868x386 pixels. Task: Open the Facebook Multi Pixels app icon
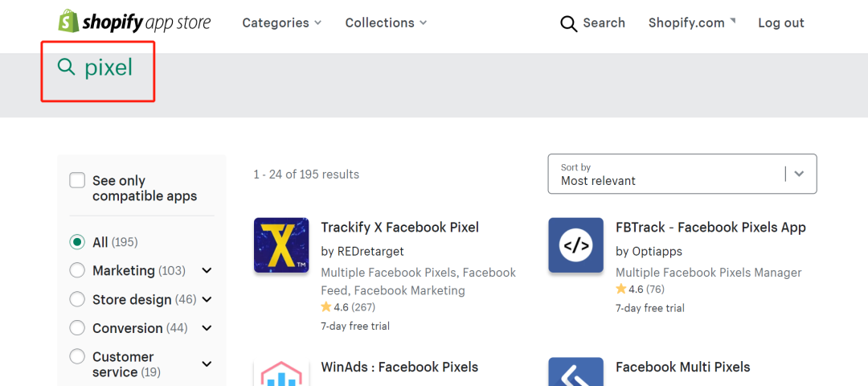click(575, 372)
